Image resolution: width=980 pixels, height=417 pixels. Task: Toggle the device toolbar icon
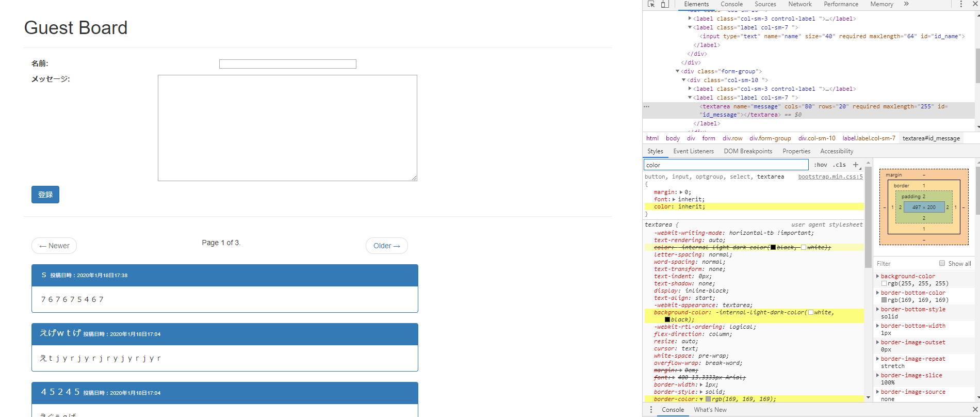(665, 4)
